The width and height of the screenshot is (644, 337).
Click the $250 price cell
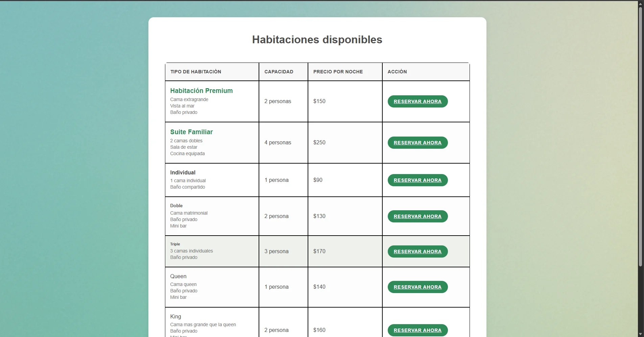click(x=319, y=143)
